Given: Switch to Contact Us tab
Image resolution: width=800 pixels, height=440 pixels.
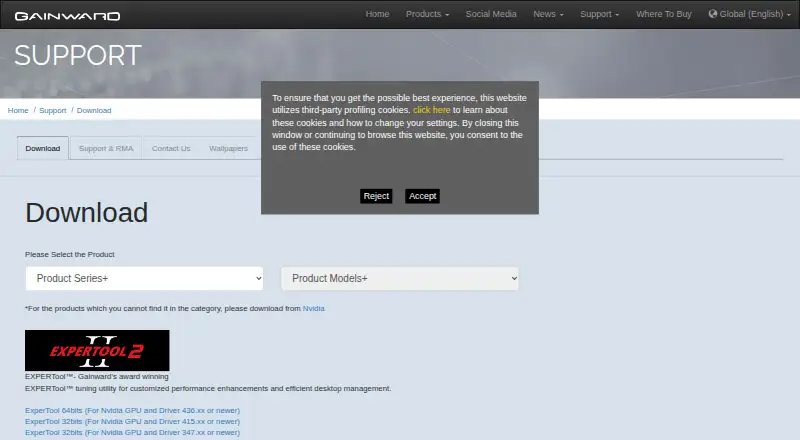Looking at the screenshot, I should point(171,148).
